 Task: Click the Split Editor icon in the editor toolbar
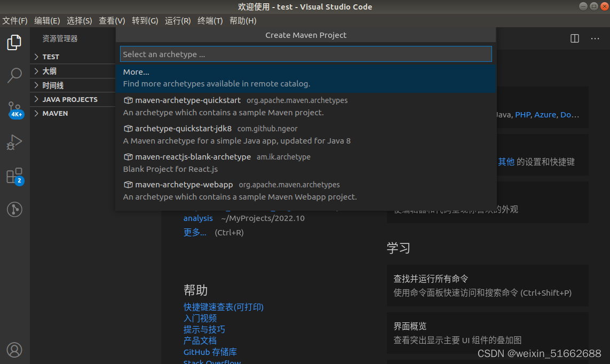point(574,38)
